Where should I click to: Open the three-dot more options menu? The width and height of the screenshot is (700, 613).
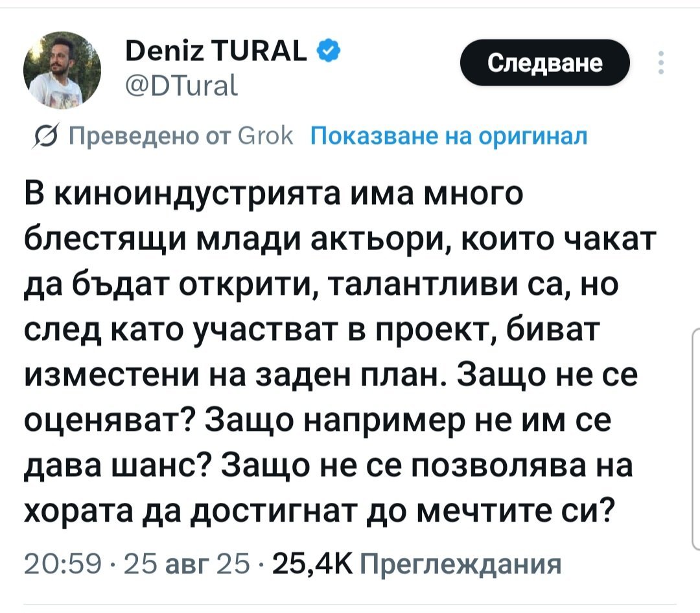coord(660,63)
